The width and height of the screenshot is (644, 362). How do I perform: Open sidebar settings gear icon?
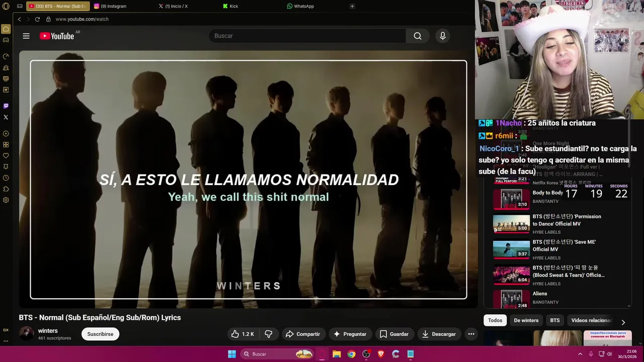[x=6, y=200]
